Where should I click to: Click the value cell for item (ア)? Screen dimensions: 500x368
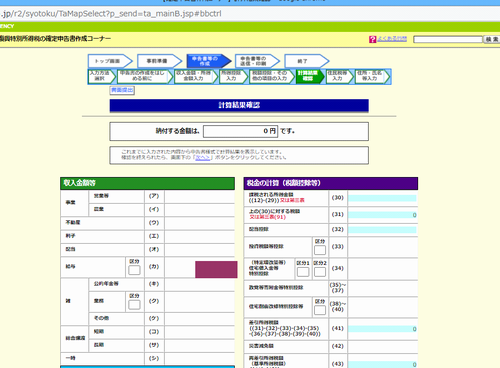click(x=199, y=196)
